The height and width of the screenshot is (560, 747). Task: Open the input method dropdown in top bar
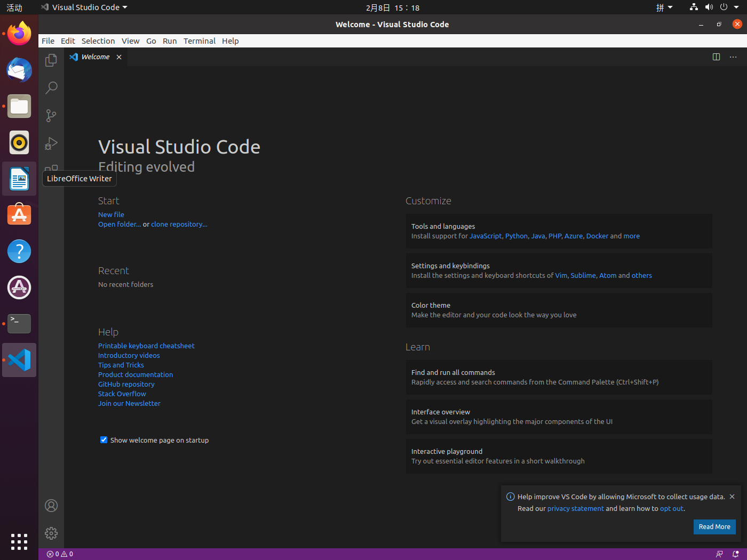[x=664, y=7]
